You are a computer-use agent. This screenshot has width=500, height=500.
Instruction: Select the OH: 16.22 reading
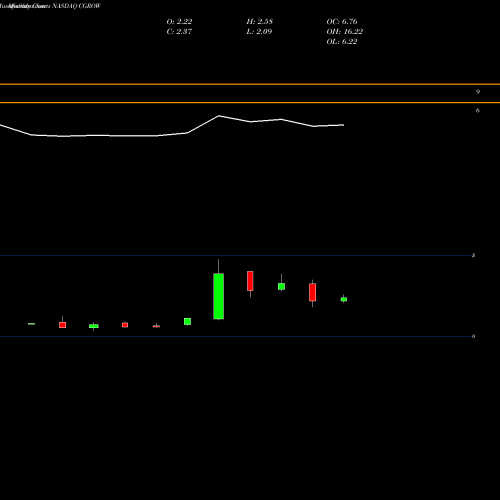[x=345, y=32]
